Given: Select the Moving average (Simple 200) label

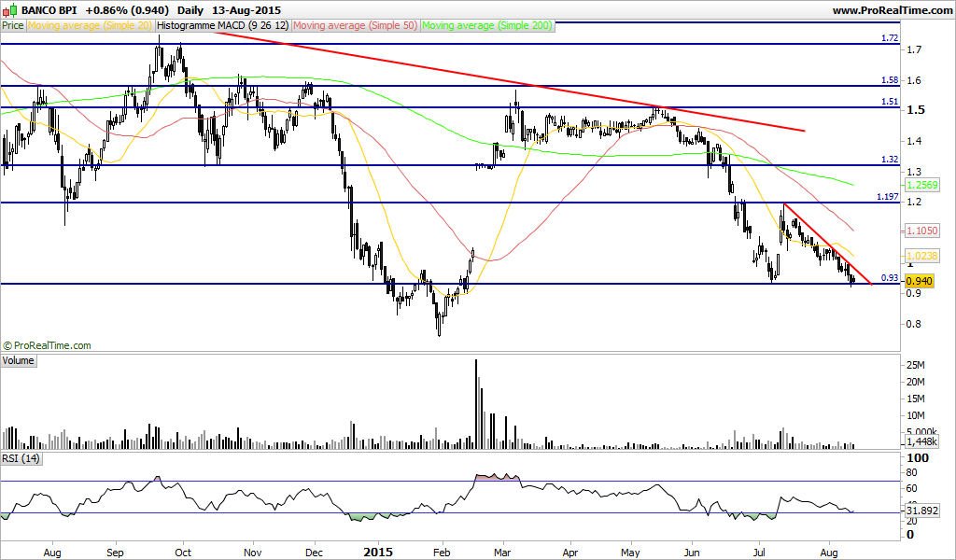Looking at the screenshot, I should [487, 25].
